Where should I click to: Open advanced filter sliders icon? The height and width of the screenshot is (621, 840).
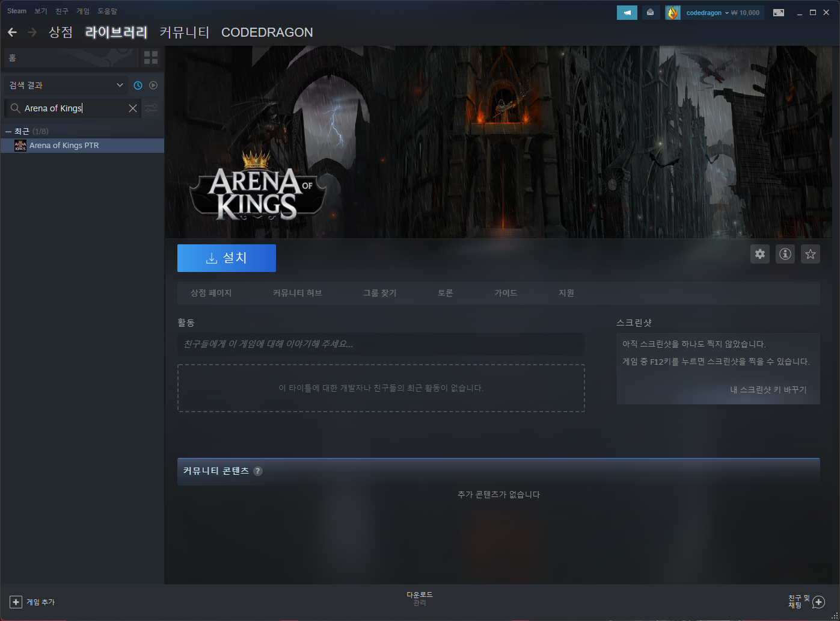[151, 108]
